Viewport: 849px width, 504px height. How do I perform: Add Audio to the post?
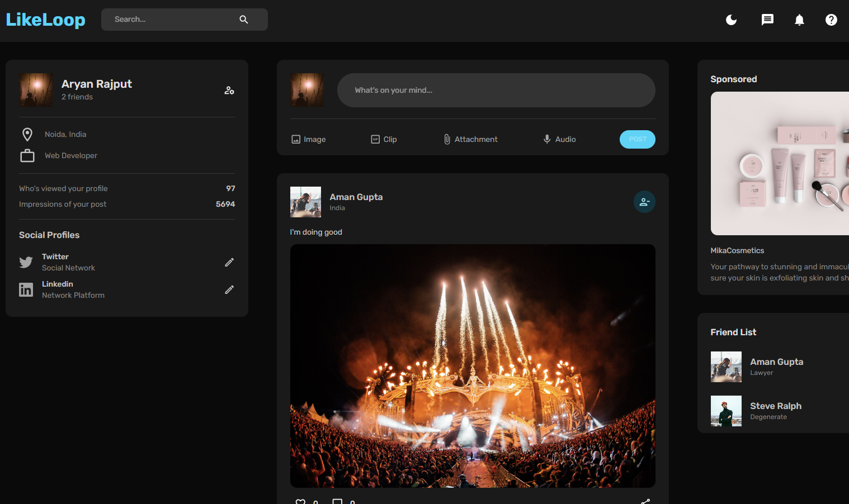(x=559, y=139)
